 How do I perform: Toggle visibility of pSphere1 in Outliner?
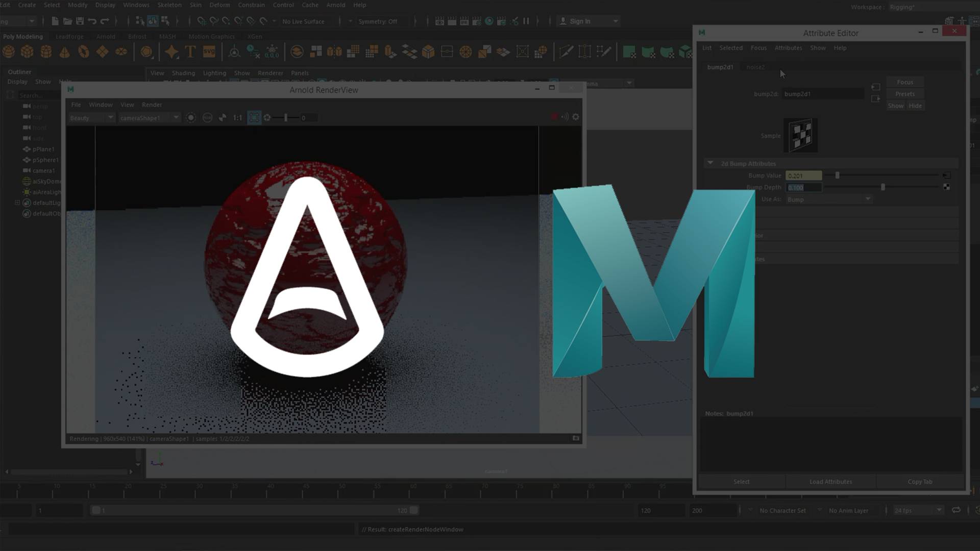point(27,160)
